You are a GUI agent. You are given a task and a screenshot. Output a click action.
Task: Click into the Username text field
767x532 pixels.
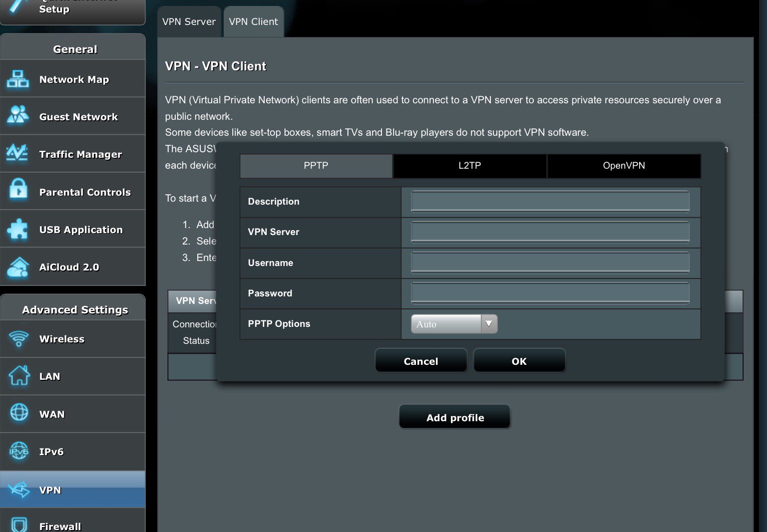click(550, 263)
